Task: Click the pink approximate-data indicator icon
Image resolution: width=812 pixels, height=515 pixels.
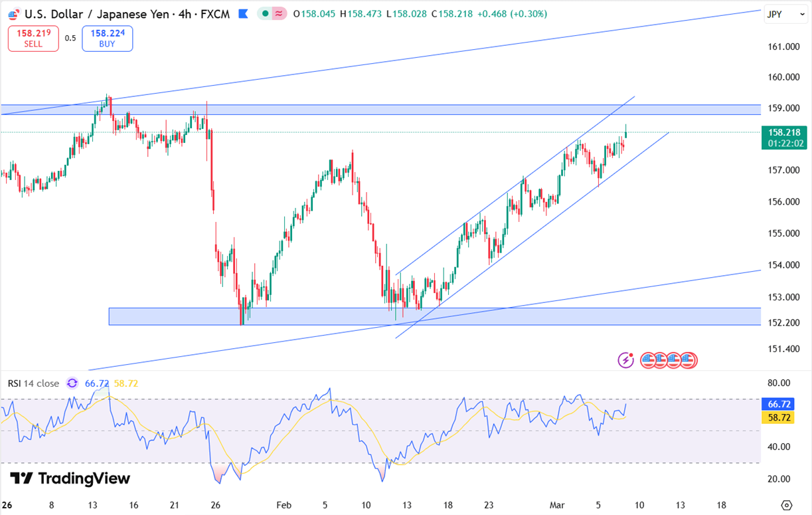Action: [x=280, y=13]
